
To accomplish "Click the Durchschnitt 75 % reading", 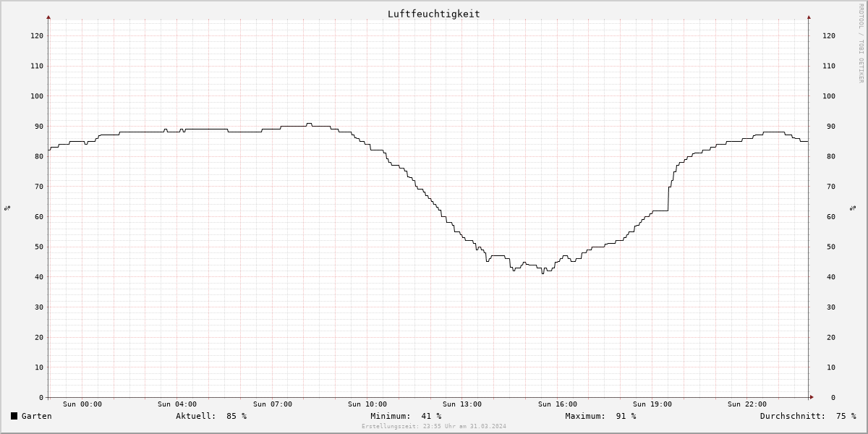I will pos(808,416).
